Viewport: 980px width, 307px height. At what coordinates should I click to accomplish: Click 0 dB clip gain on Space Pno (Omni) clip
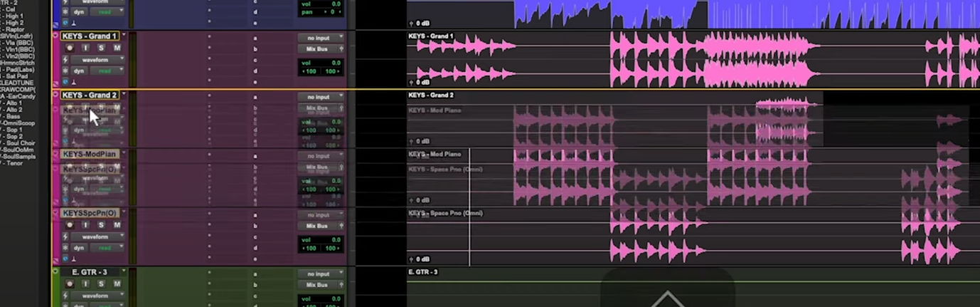click(420, 259)
